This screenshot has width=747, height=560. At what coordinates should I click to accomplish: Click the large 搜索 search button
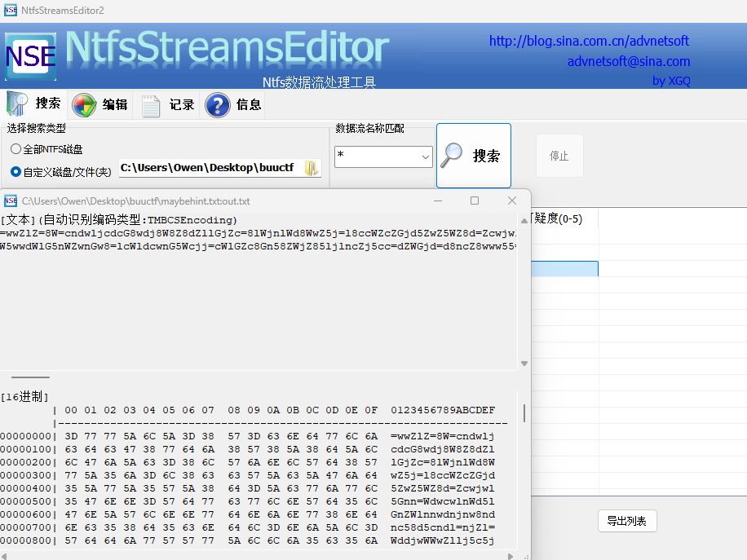coord(474,156)
